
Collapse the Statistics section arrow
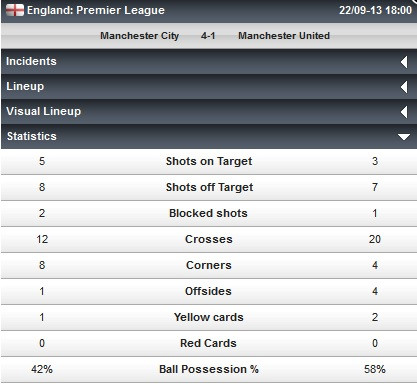point(404,137)
